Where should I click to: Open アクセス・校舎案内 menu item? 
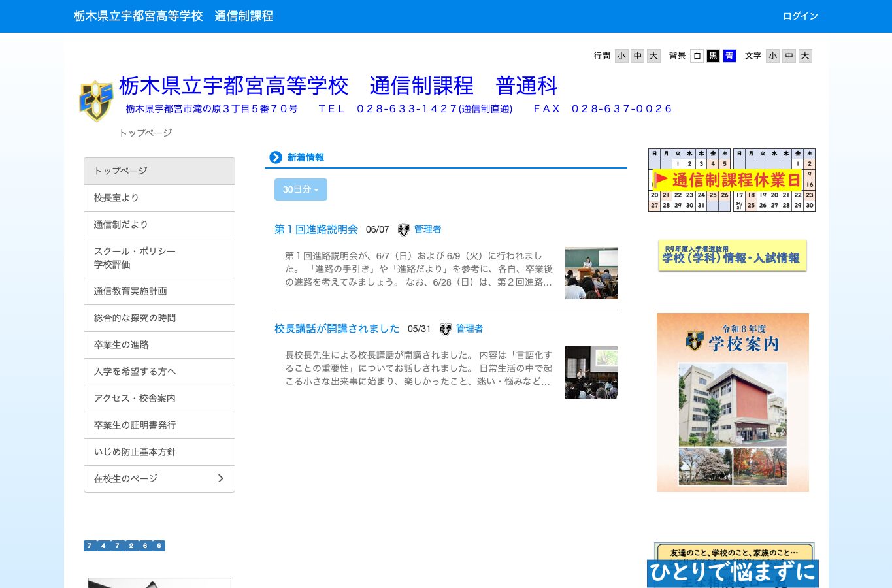pyautogui.click(x=159, y=399)
